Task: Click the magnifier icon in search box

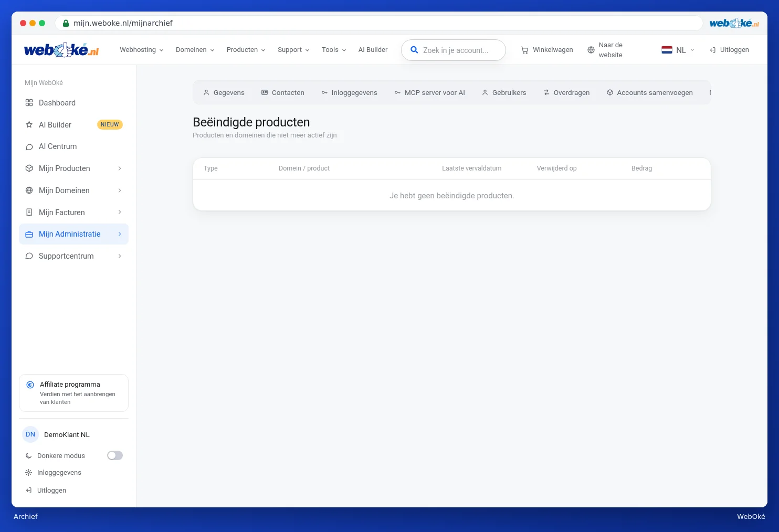Action: point(414,50)
